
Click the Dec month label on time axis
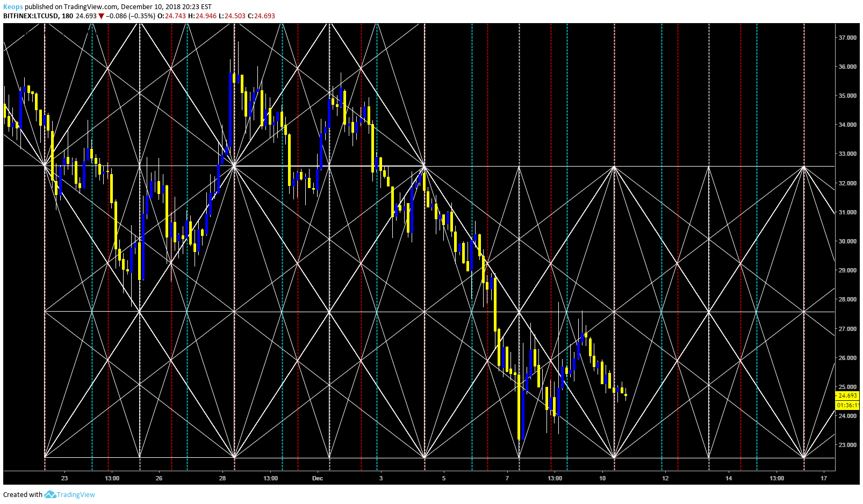(318, 478)
